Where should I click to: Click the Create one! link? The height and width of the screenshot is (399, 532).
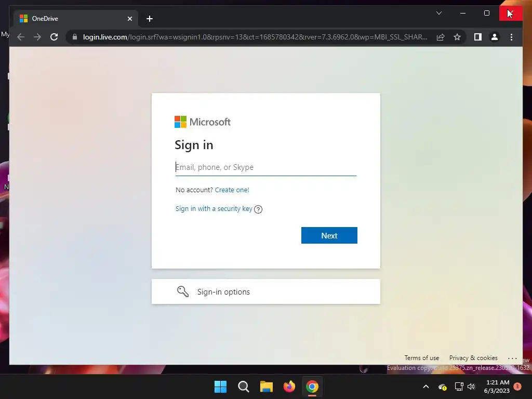232,190
